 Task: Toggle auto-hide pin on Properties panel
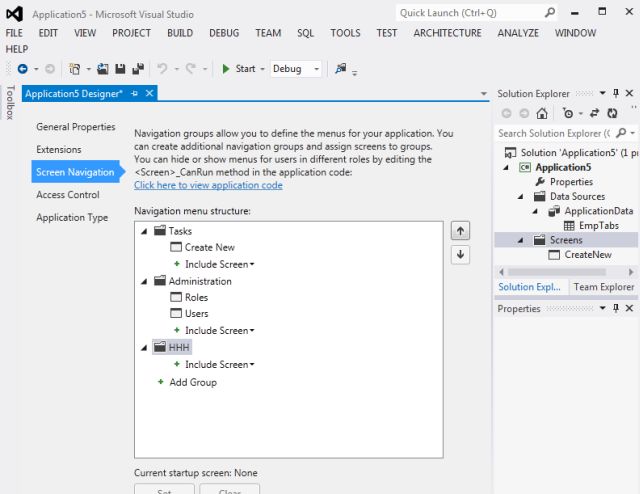(614, 309)
